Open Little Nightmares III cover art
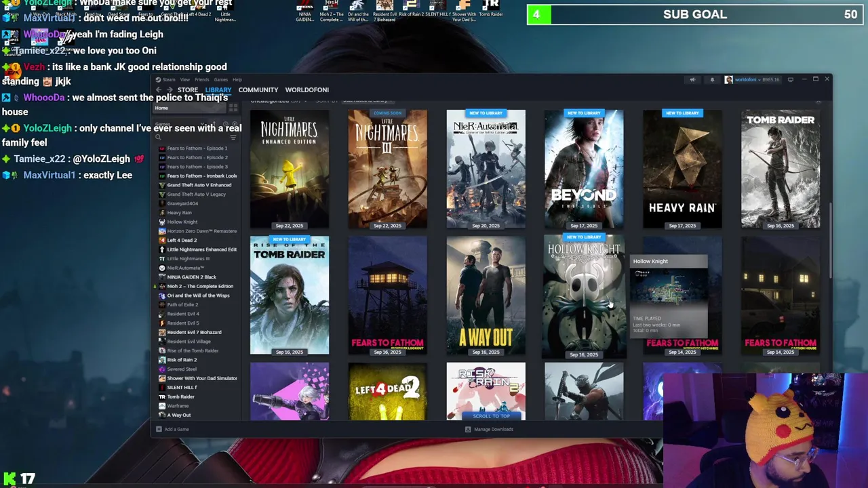 388,169
